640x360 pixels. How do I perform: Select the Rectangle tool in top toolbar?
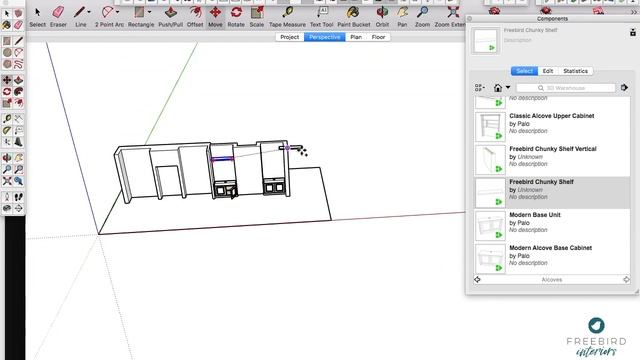tap(139, 12)
